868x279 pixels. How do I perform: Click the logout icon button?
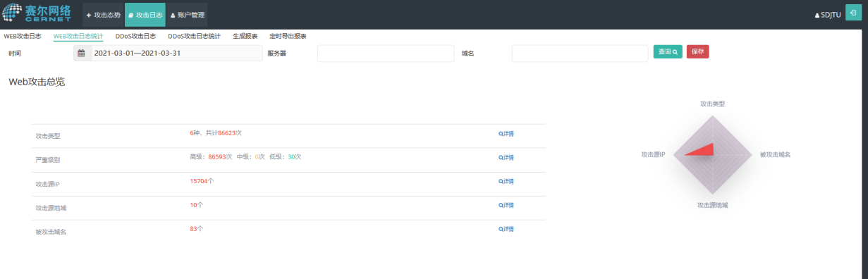point(854,13)
